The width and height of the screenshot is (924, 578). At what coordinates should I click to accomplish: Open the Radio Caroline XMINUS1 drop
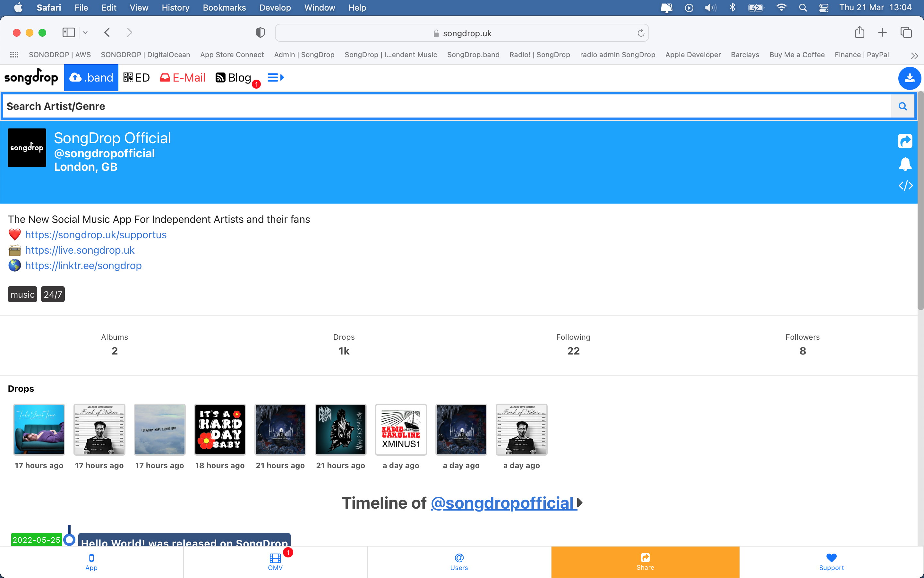(401, 429)
